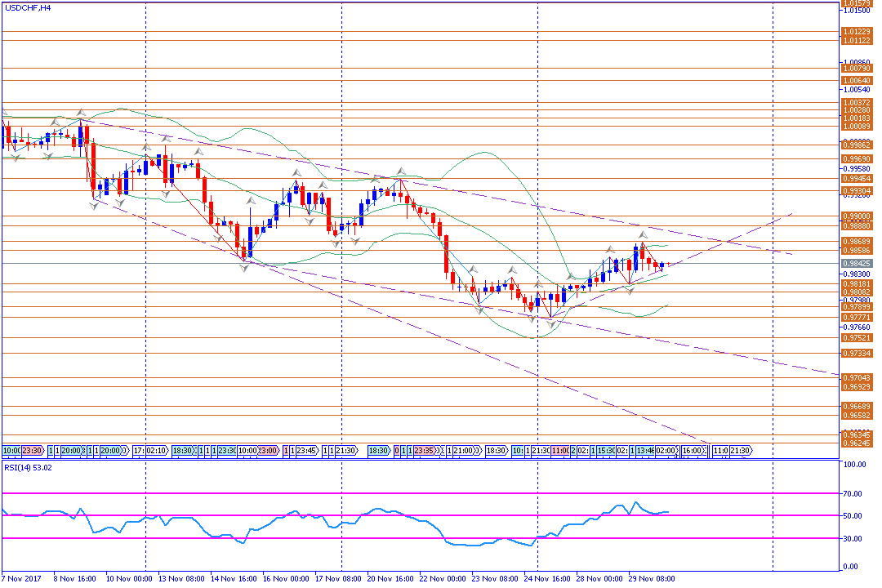Click the 0.97899 price level label

(x=857, y=307)
